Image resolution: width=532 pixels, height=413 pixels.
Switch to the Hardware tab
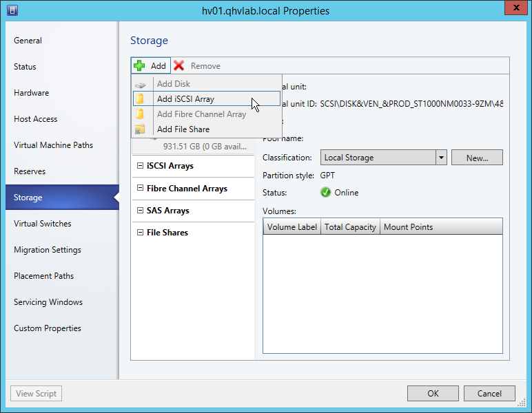[31, 93]
